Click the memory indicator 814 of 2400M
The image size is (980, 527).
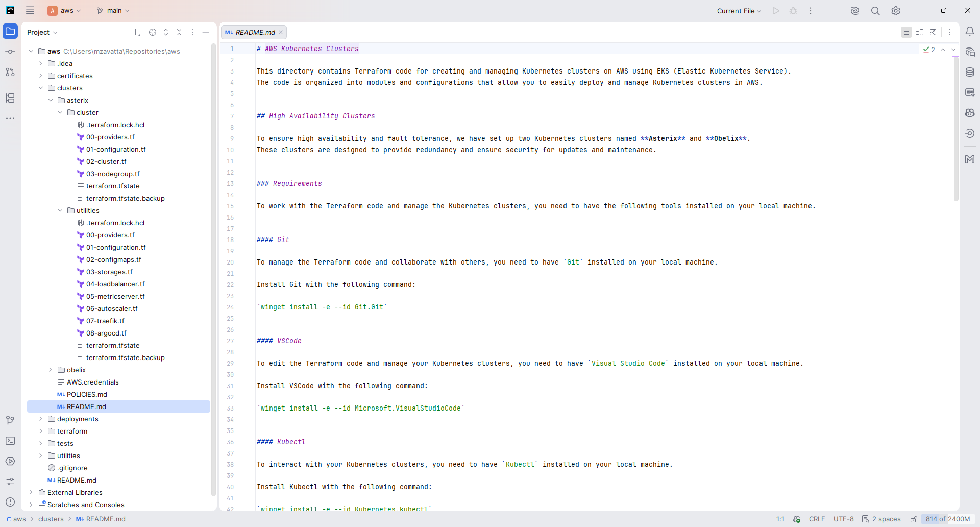[x=948, y=519]
